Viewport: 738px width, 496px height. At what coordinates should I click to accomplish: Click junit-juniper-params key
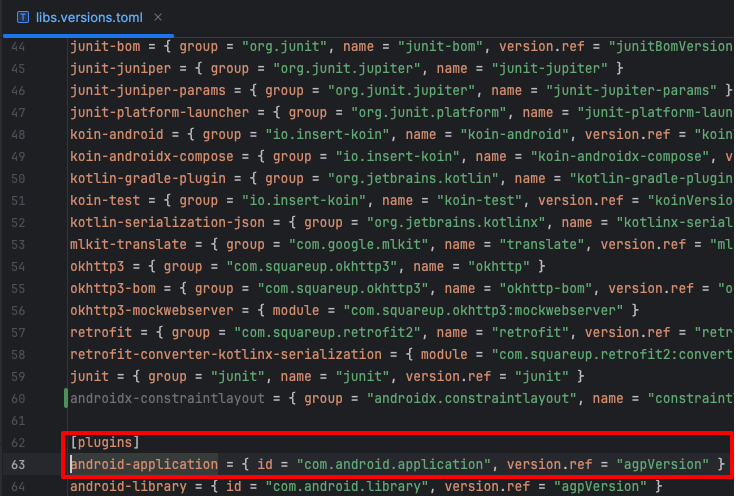coord(148,91)
